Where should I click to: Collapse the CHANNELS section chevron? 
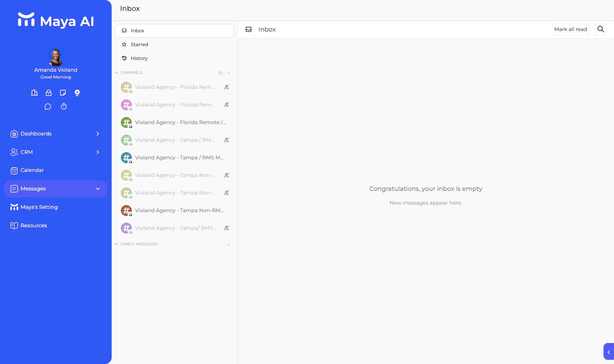point(117,73)
